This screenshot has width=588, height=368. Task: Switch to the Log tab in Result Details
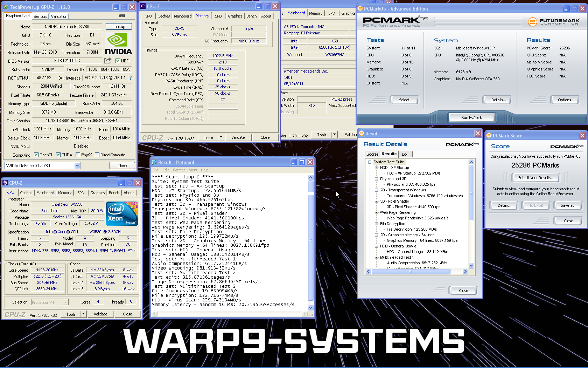coord(405,154)
